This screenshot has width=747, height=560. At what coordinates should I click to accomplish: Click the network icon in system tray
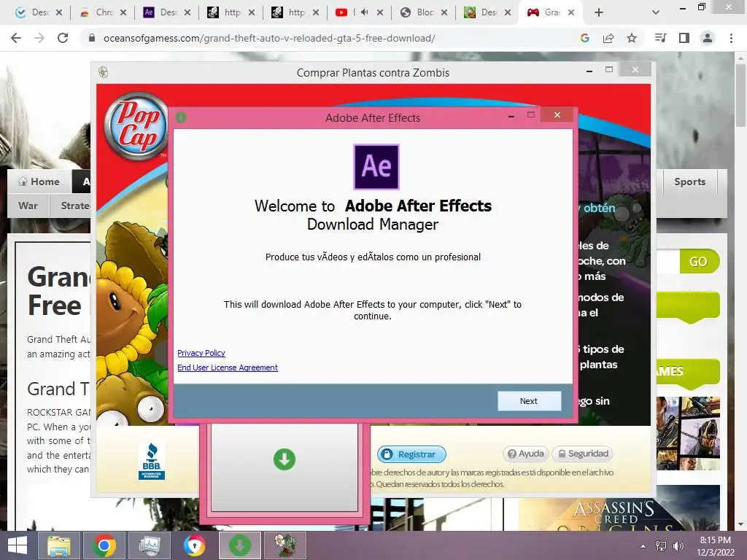click(x=661, y=546)
